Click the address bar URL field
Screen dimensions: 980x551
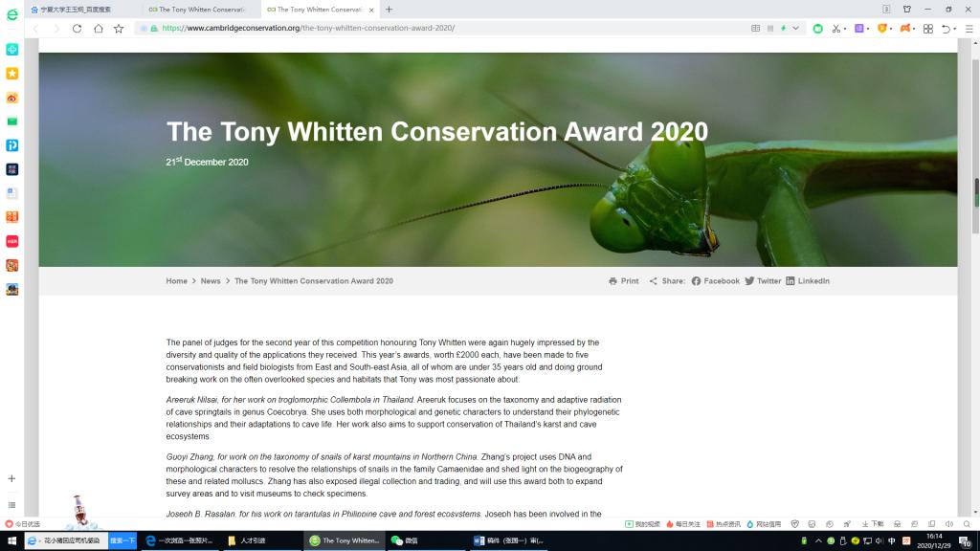click(x=431, y=29)
